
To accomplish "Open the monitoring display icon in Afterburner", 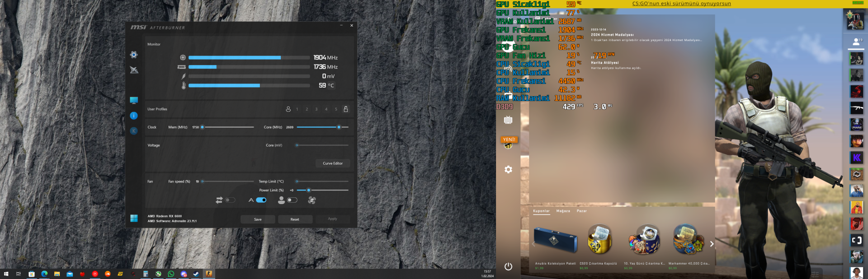I will pos(134,100).
